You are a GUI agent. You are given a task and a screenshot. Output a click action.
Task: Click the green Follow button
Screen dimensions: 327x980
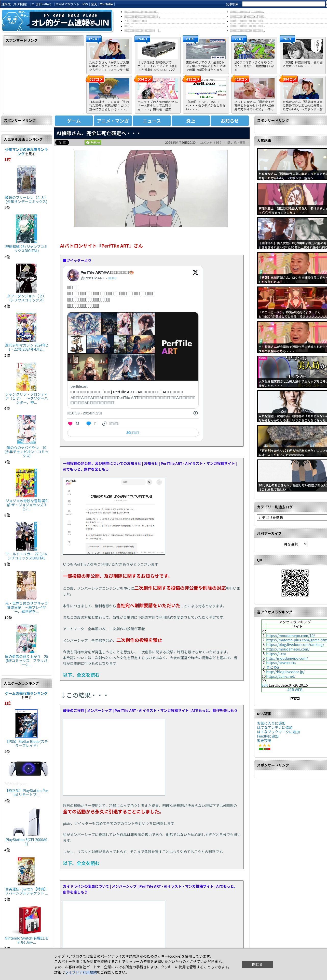pyautogui.click(x=93, y=143)
